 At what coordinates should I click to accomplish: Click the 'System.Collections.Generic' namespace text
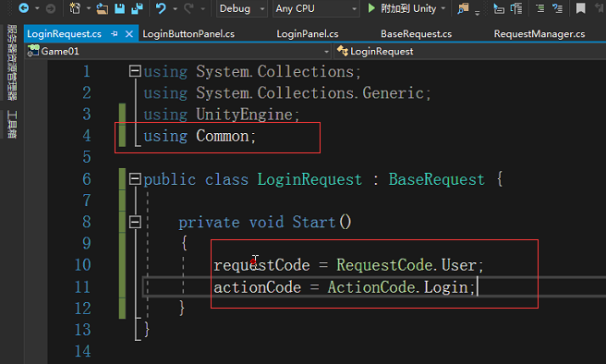310,92
